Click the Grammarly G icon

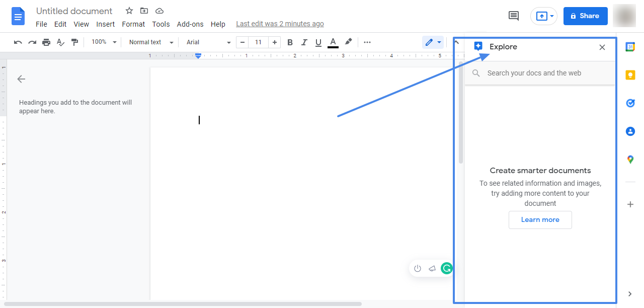(447, 268)
